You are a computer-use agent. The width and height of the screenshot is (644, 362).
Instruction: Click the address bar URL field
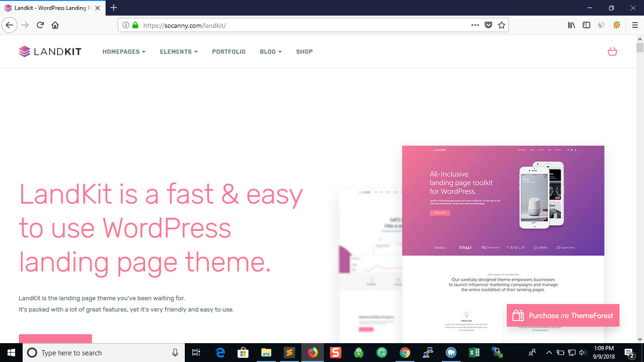(x=302, y=25)
